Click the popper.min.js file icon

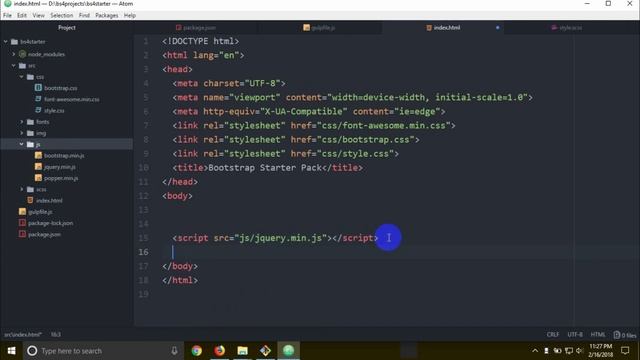(x=38, y=178)
